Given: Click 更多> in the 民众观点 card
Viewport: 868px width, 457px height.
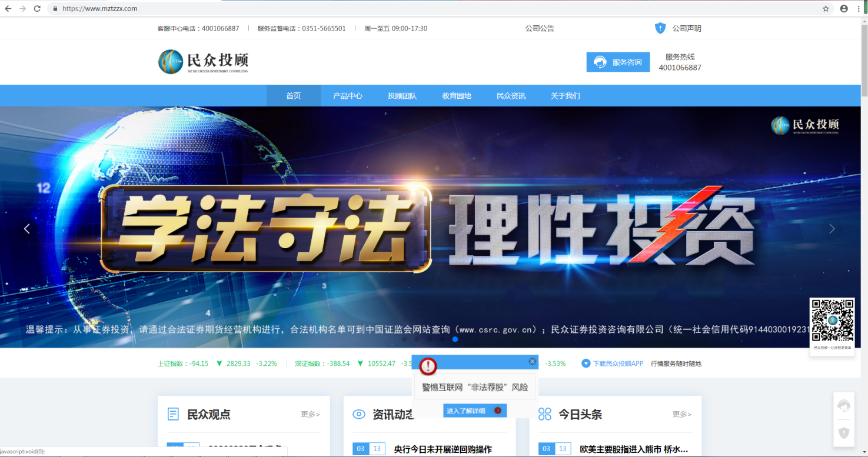Looking at the screenshot, I should (x=310, y=415).
